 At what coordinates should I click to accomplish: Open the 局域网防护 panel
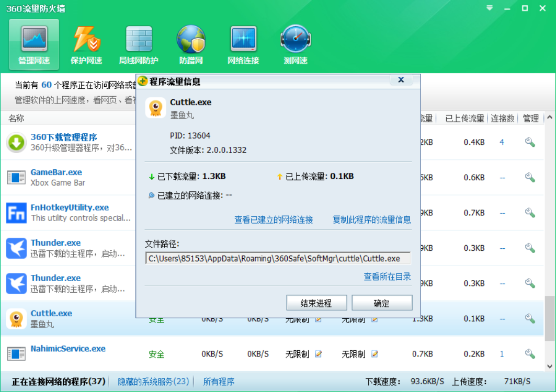138,44
